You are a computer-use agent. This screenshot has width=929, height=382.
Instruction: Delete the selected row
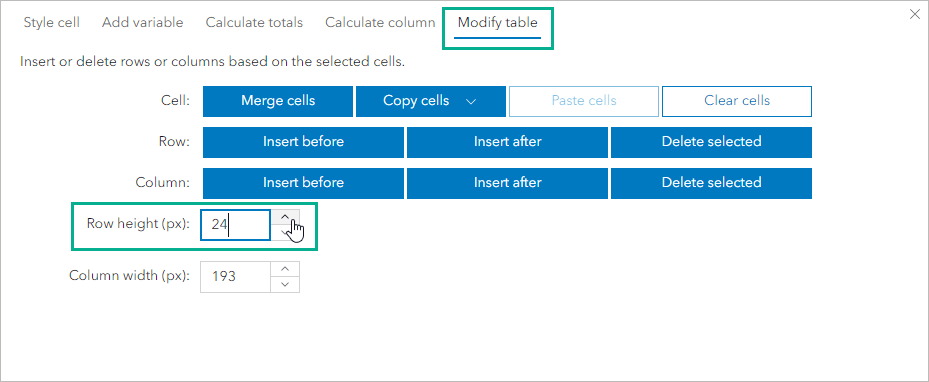point(712,142)
